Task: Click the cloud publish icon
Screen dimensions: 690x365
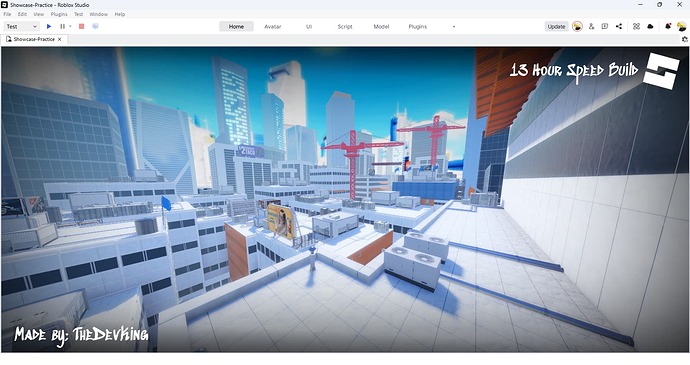Action: point(650,26)
